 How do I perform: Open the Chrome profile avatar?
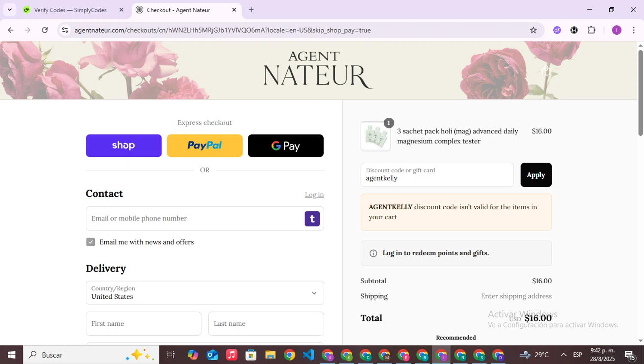point(617,30)
